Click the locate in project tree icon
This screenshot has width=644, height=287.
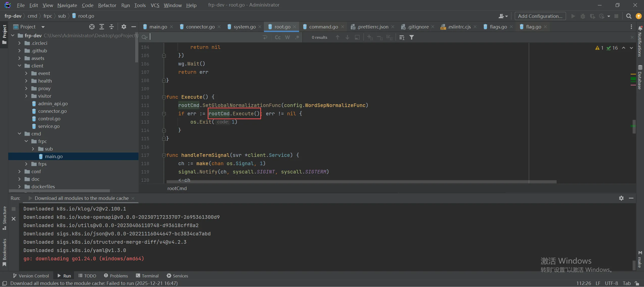tap(92, 27)
